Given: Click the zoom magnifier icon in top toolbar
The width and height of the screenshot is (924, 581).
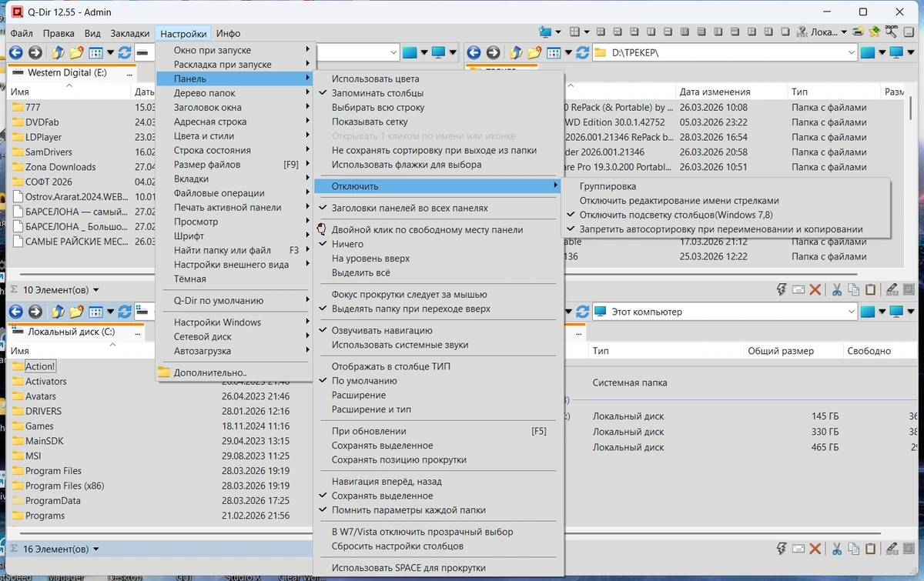Looking at the screenshot, I should point(891,32).
